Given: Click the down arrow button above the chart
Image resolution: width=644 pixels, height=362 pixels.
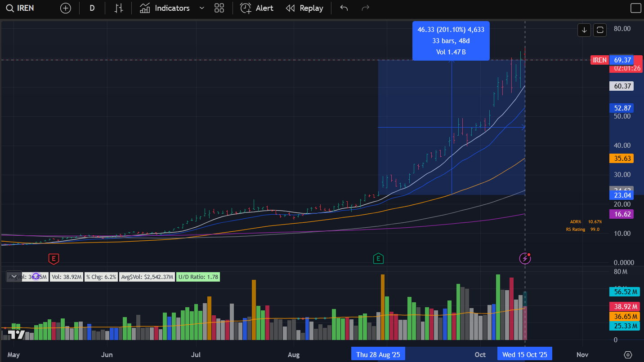Looking at the screenshot, I should coord(584,30).
